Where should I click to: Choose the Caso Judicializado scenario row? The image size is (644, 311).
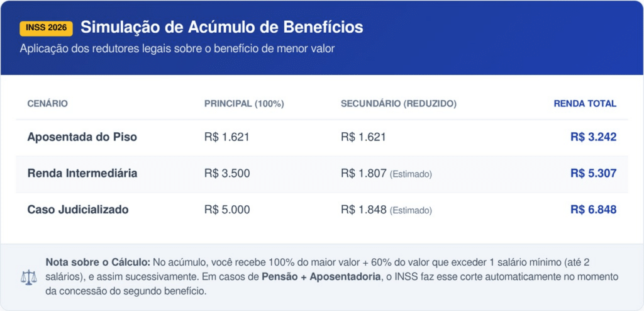point(77,210)
